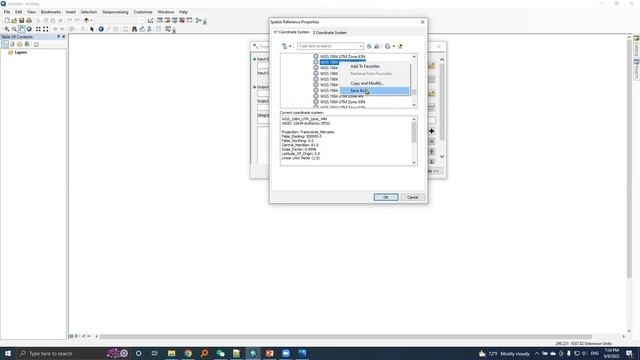Click the globe search icon beside search box
640x360 pixels.
tap(369, 46)
